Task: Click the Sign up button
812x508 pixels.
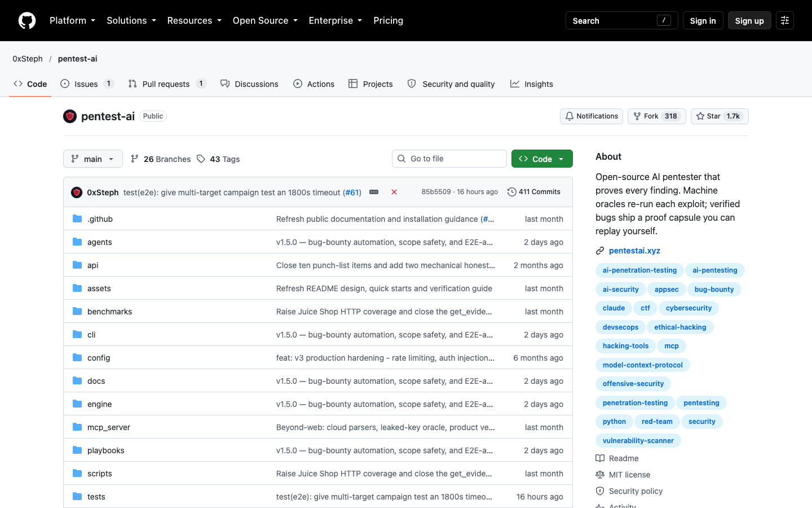Action: pos(749,20)
